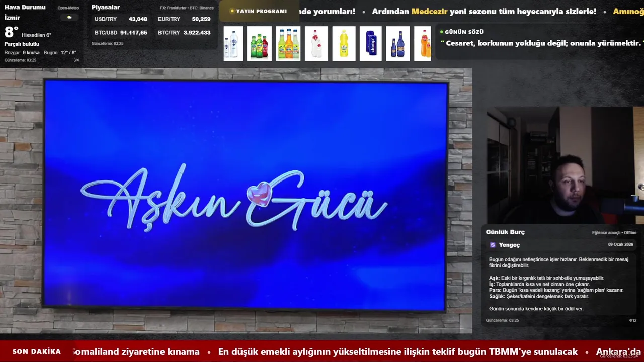Click the Sağlık: Şeker/kafeini dengelemek line
Screen dimensions: 644x362
coord(539,296)
